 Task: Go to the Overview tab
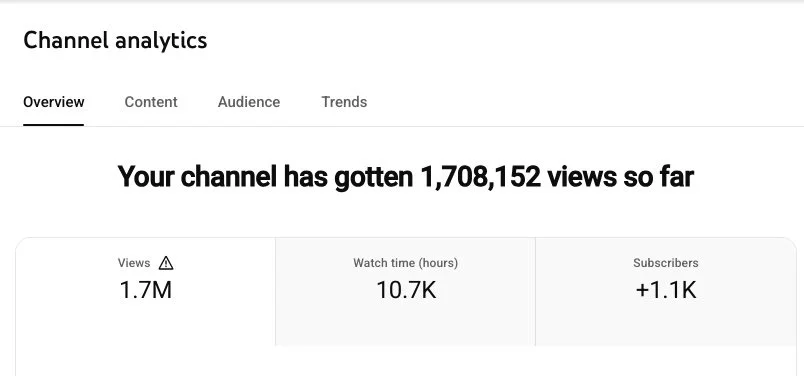pos(53,102)
